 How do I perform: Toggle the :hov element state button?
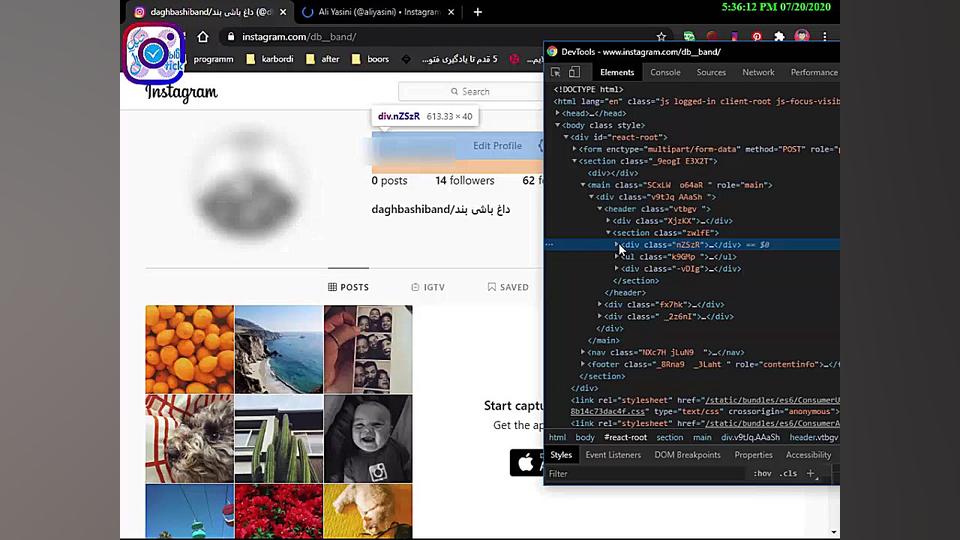coord(762,473)
